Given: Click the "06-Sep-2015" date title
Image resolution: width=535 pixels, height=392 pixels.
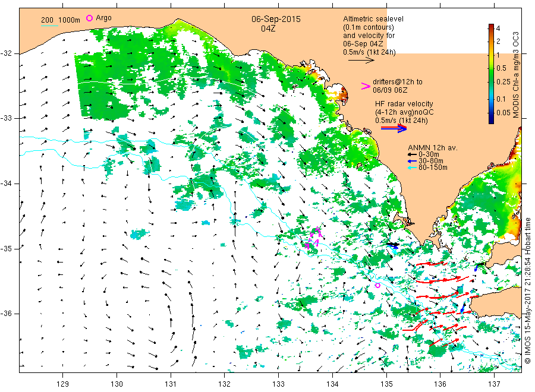Looking at the screenshot, I should (276, 19).
